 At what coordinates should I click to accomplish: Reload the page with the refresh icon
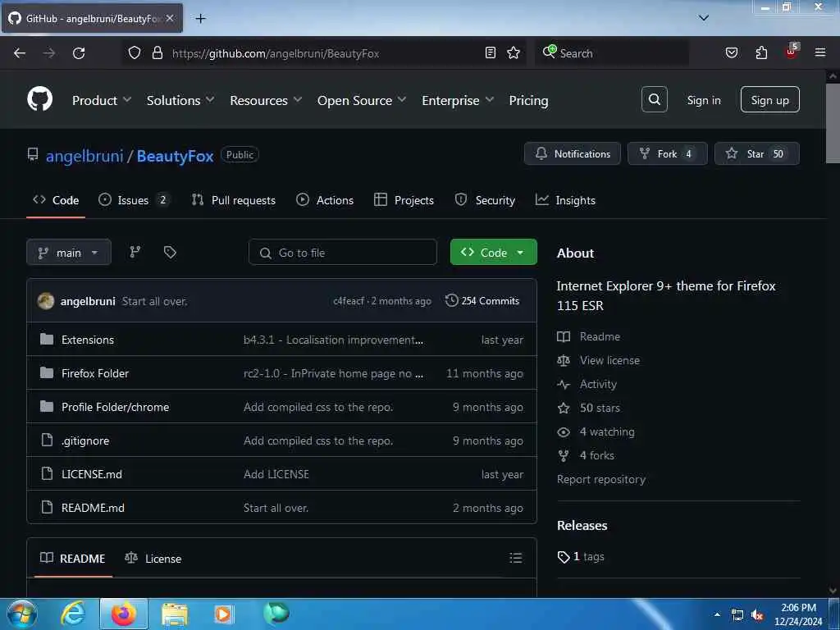point(79,53)
